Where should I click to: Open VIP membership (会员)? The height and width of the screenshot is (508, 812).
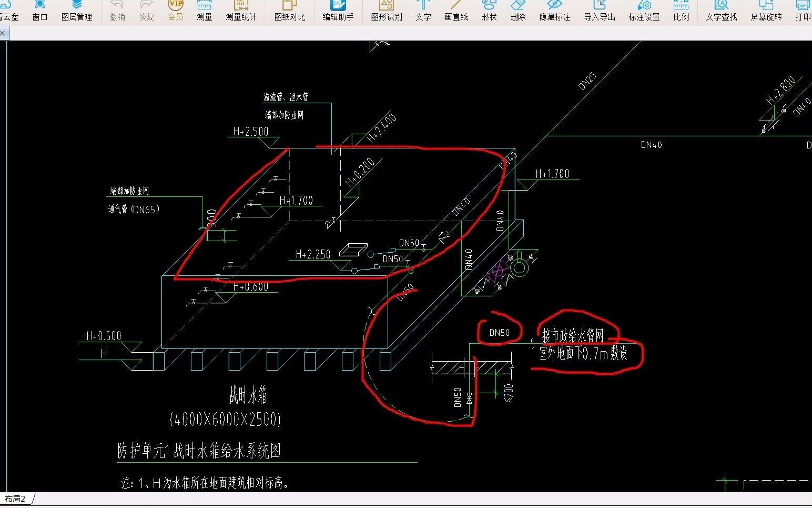[x=176, y=11]
